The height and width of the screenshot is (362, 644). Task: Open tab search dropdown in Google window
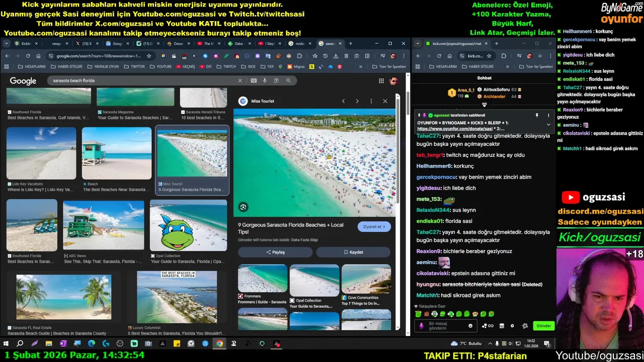(7, 44)
